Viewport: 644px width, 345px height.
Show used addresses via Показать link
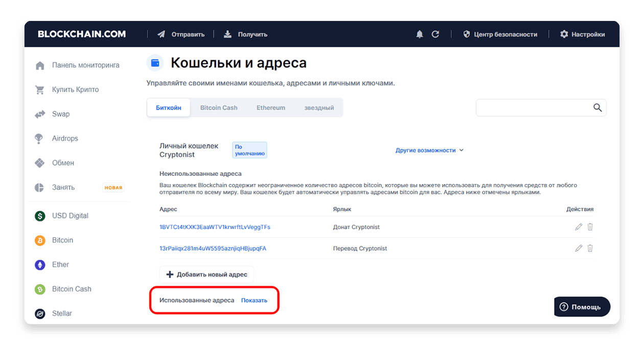pyautogui.click(x=254, y=301)
